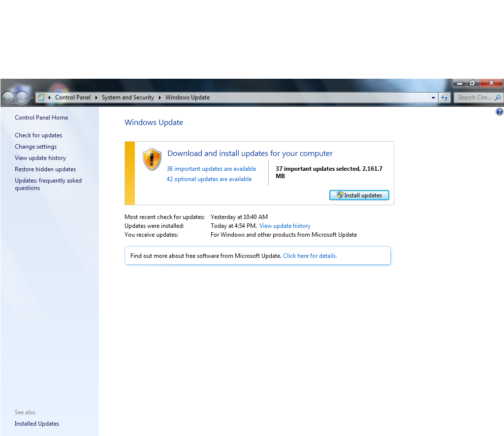This screenshot has width=504, height=436.
Task: Click the back navigation arrow button
Action: tap(8, 98)
